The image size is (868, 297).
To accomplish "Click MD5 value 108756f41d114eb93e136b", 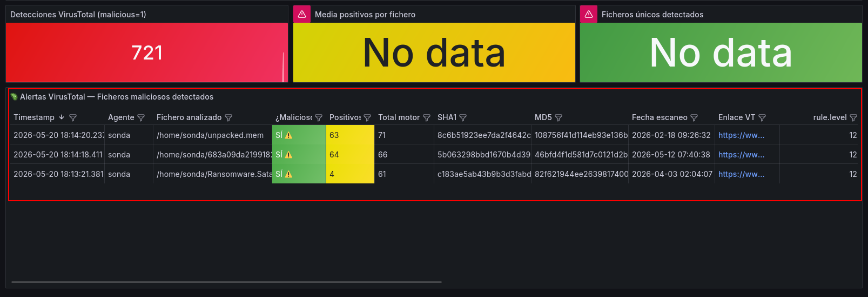I will [581, 135].
